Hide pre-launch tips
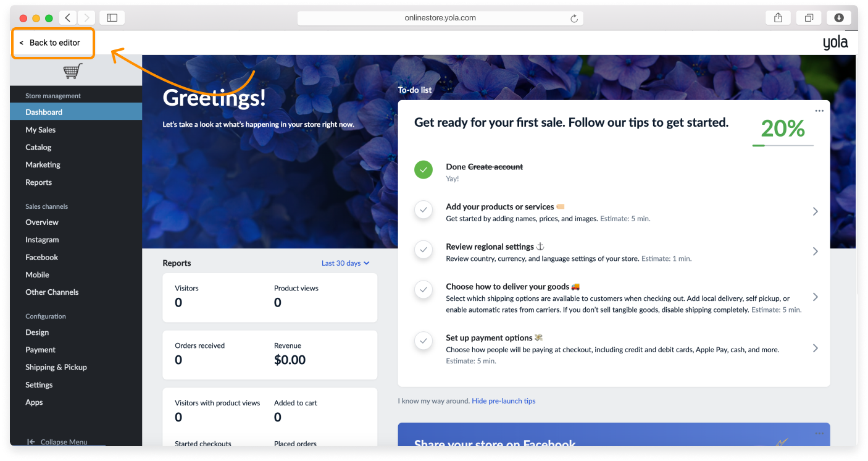The width and height of the screenshot is (868, 461). (x=503, y=400)
